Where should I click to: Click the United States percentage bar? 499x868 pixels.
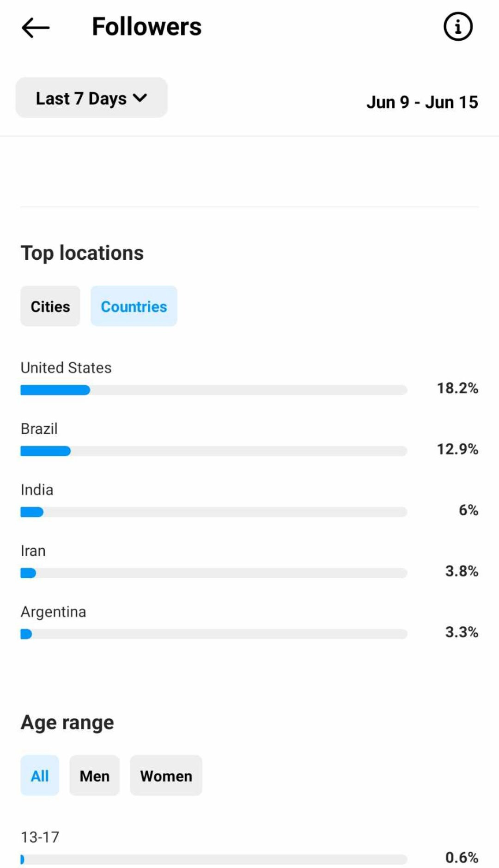pyautogui.click(x=213, y=390)
